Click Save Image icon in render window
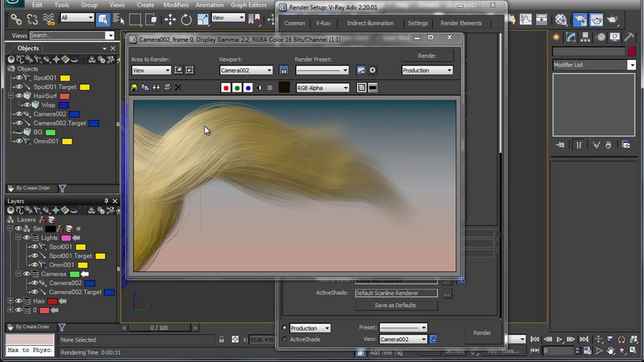The image size is (644, 362). point(134,87)
